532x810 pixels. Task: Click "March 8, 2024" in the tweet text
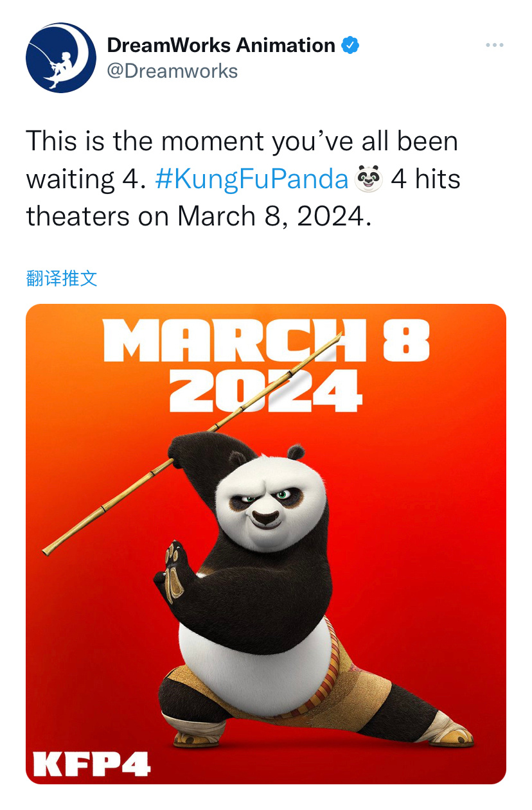point(273,217)
